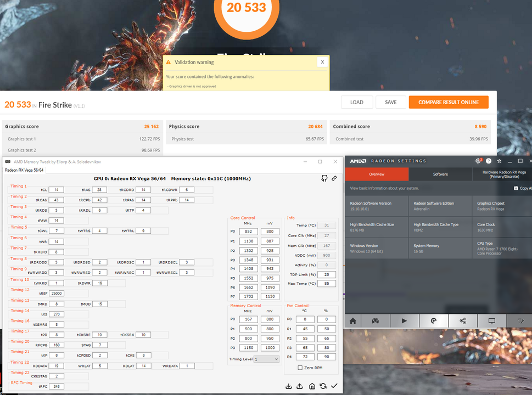Click the 'Physics score' heading text
532x395 pixels.
[x=184, y=127]
